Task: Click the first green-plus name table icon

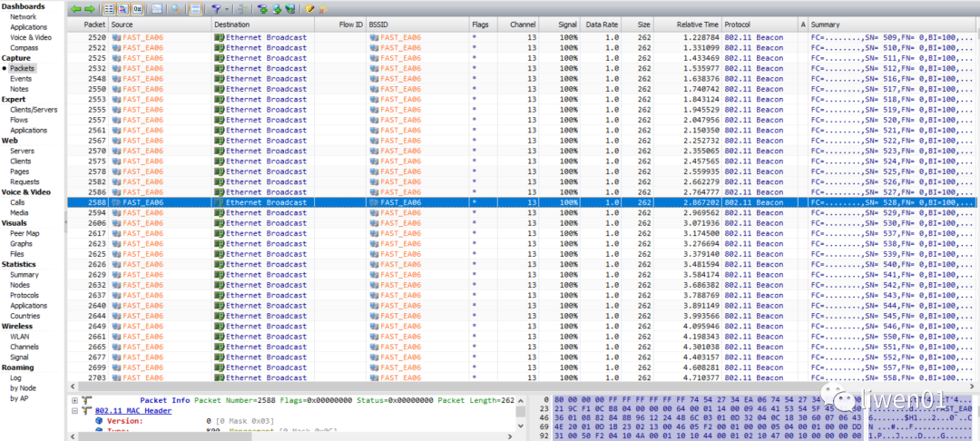Action: click(x=262, y=9)
